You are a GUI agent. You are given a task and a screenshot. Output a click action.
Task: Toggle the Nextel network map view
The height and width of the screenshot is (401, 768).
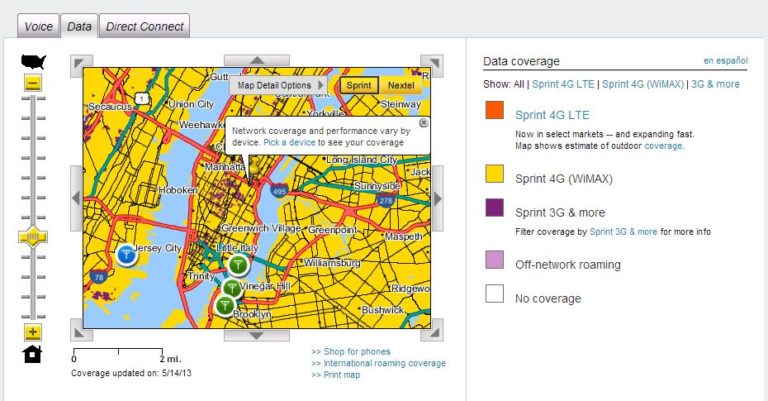[x=400, y=86]
